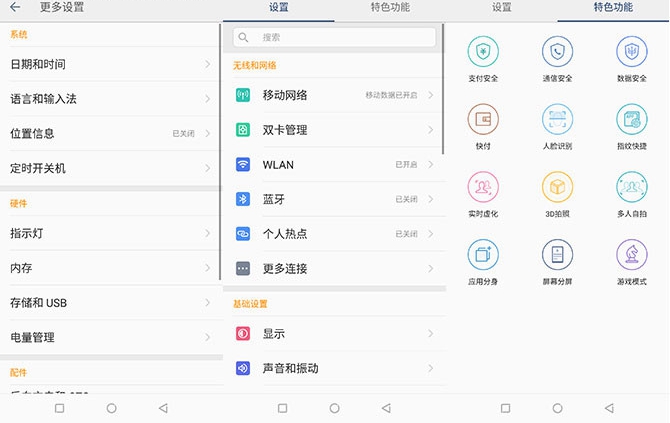
Task: Open 语言和输入法 label
Action: click(x=44, y=99)
